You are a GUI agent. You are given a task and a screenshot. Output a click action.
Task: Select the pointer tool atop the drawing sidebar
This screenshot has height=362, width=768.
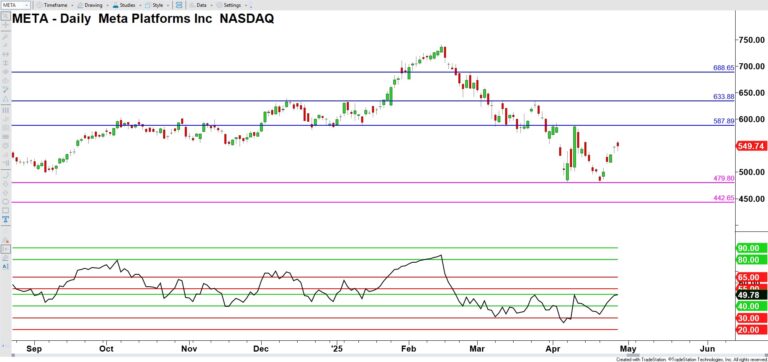[x=5, y=15]
